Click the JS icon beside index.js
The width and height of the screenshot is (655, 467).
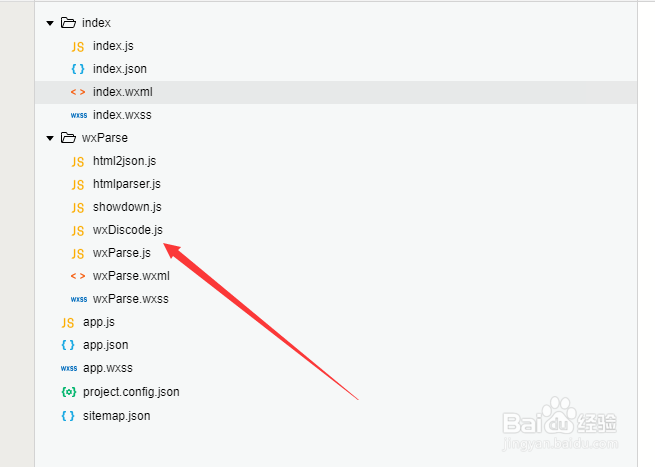click(78, 46)
